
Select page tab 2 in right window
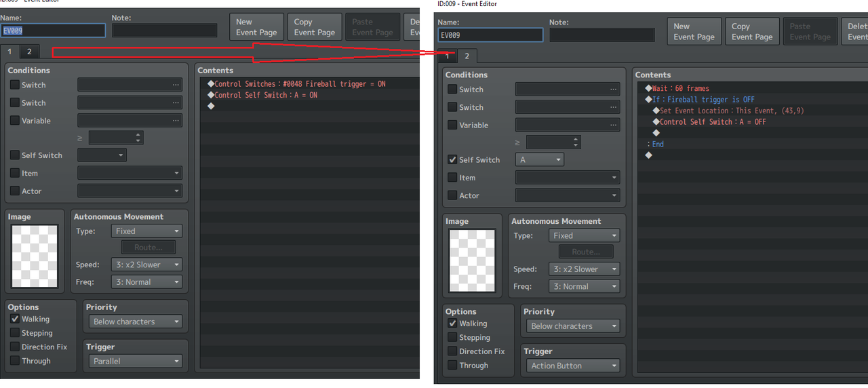[467, 56]
